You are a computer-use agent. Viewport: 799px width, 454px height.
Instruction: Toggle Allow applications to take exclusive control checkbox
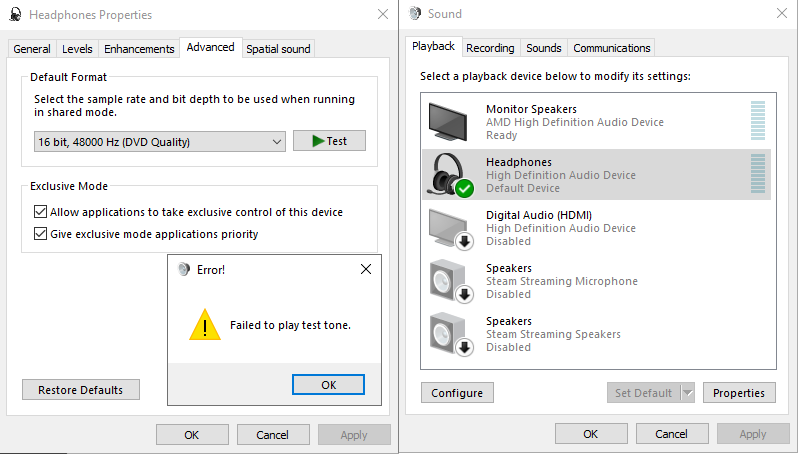point(40,211)
